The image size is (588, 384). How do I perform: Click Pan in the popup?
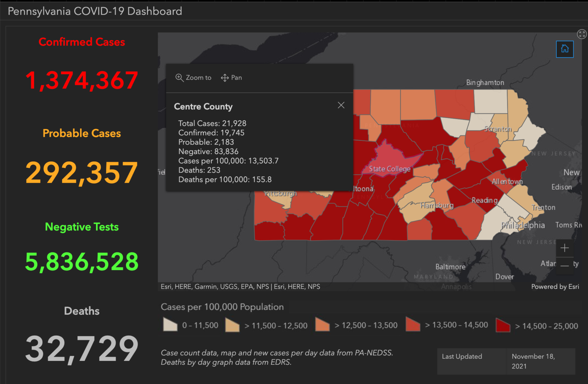pos(231,78)
